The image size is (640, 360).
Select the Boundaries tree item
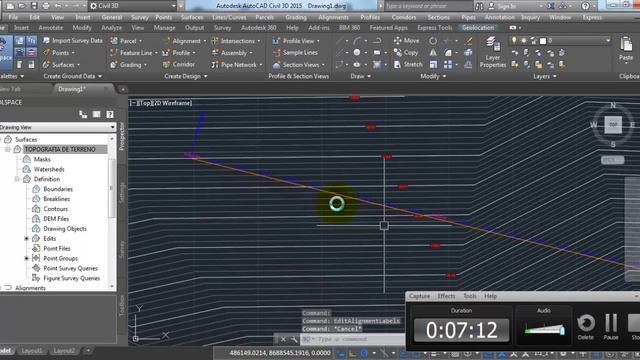click(58, 189)
